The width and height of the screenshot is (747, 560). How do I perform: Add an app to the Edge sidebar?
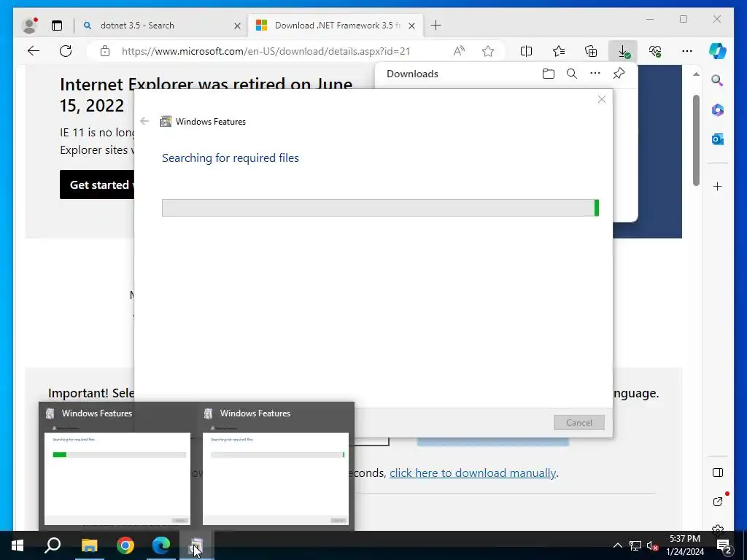click(x=718, y=186)
